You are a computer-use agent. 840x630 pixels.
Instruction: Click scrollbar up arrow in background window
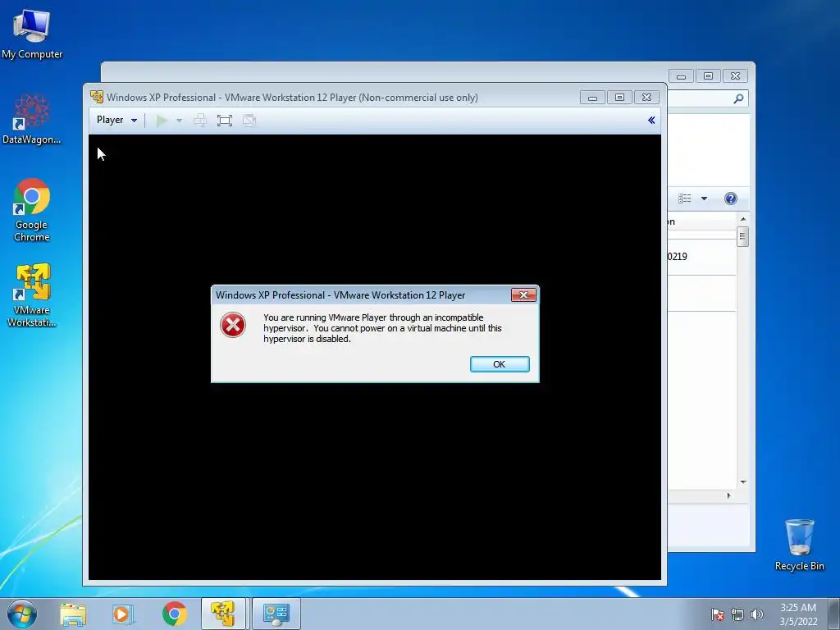[x=743, y=219]
